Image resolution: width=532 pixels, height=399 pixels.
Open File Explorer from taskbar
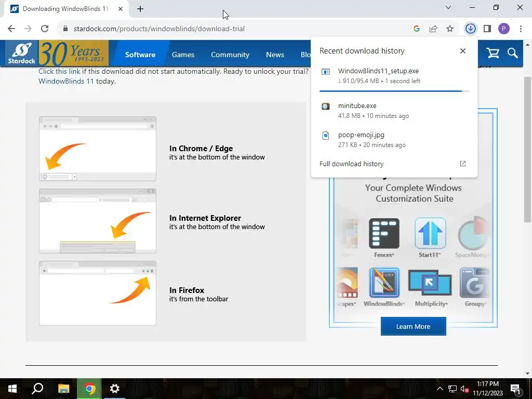pos(63,389)
